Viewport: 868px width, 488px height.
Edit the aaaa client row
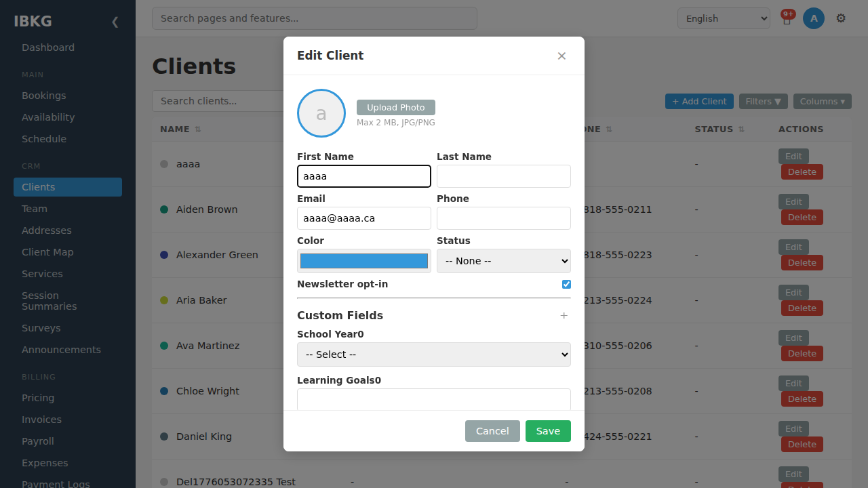[793, 157]
